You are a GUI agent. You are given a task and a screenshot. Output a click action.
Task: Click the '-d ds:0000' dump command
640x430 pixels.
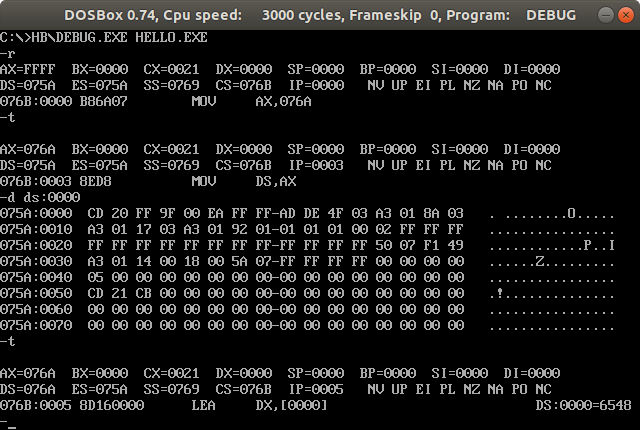[x=40, y=197]
